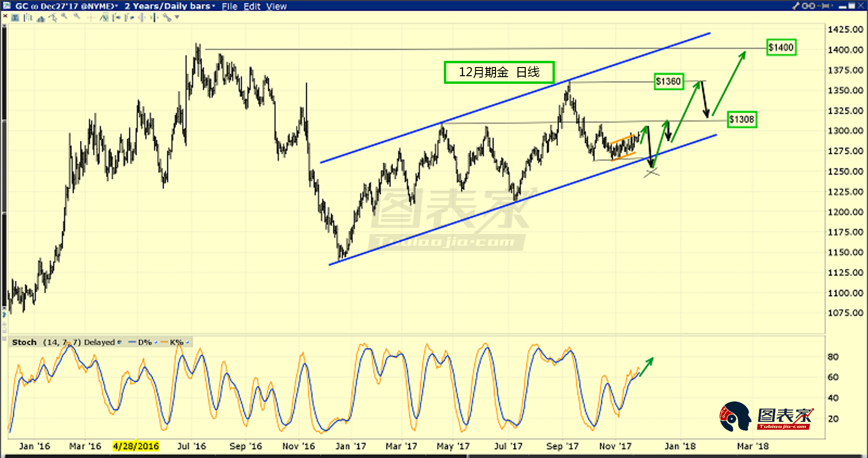Click the 1400.00 price axis label

(x=845, y=50)
